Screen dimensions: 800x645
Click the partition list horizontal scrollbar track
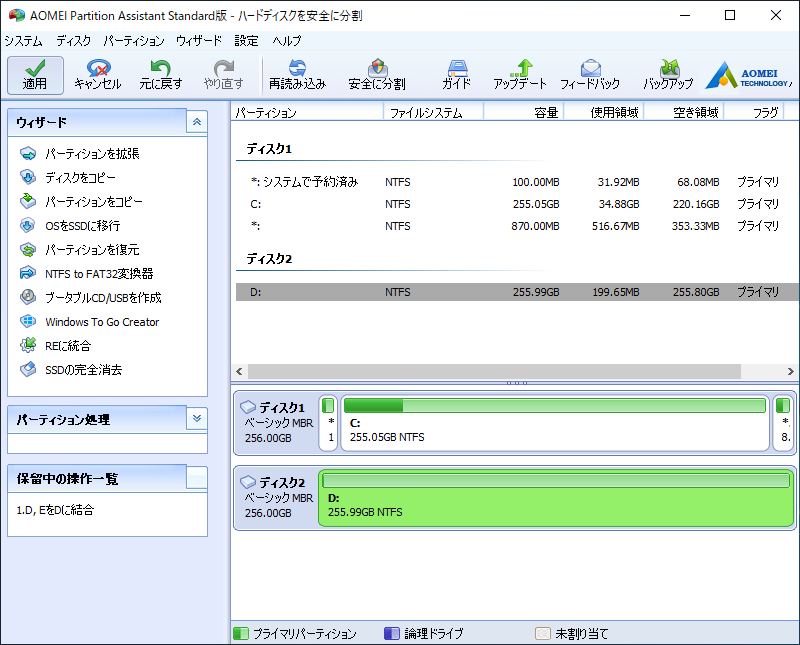494,371
